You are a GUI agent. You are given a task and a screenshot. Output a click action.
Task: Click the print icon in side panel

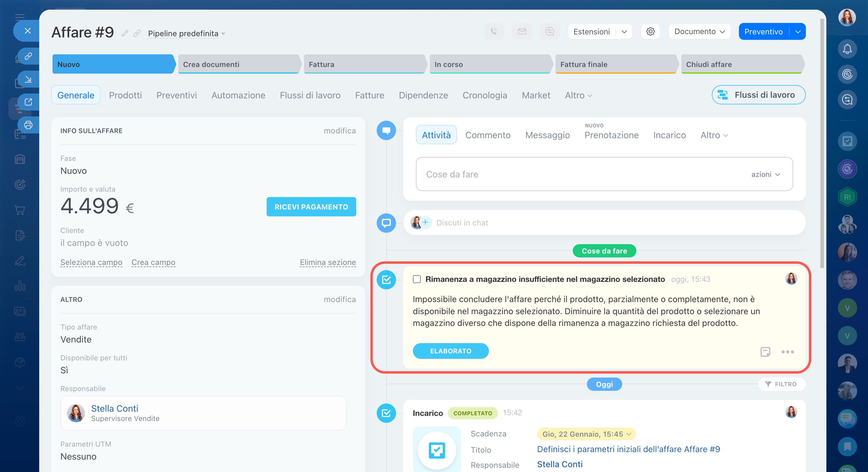coord(28,125)
